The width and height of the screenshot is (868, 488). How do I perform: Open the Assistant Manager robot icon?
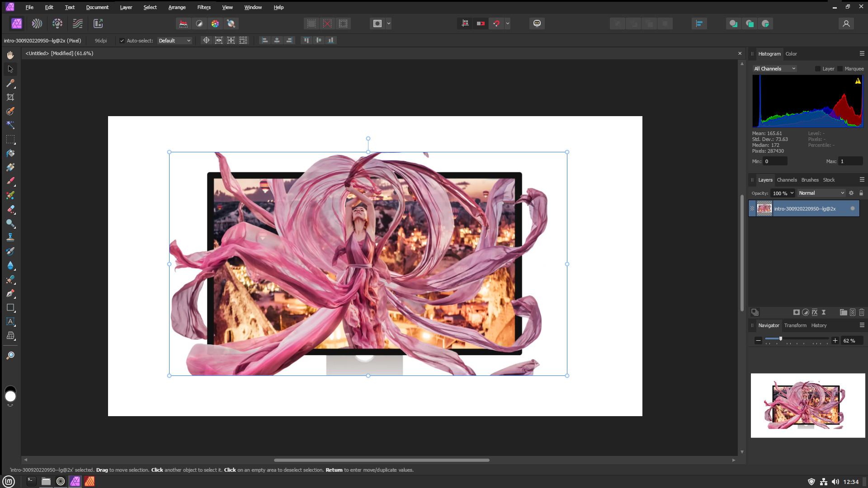[537, 23]
